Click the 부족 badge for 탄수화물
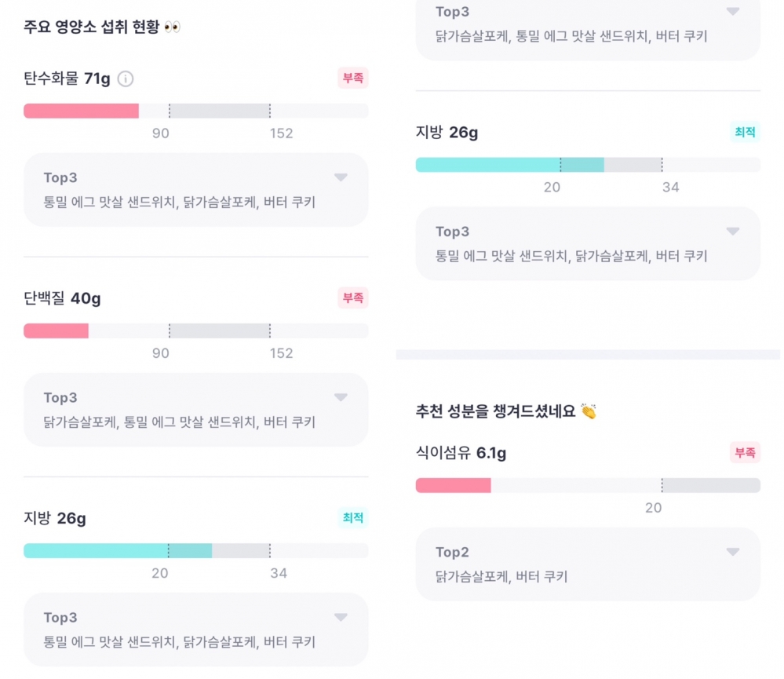This screenshot has width=784, height=679. 352,78
